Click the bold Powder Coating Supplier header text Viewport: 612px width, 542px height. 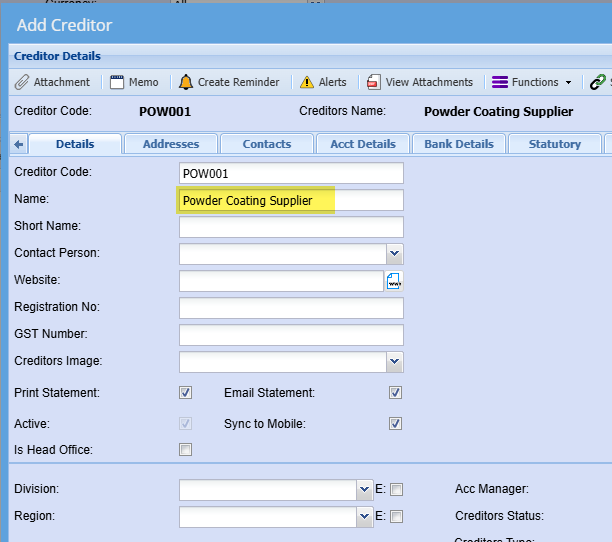pos(498,112)
